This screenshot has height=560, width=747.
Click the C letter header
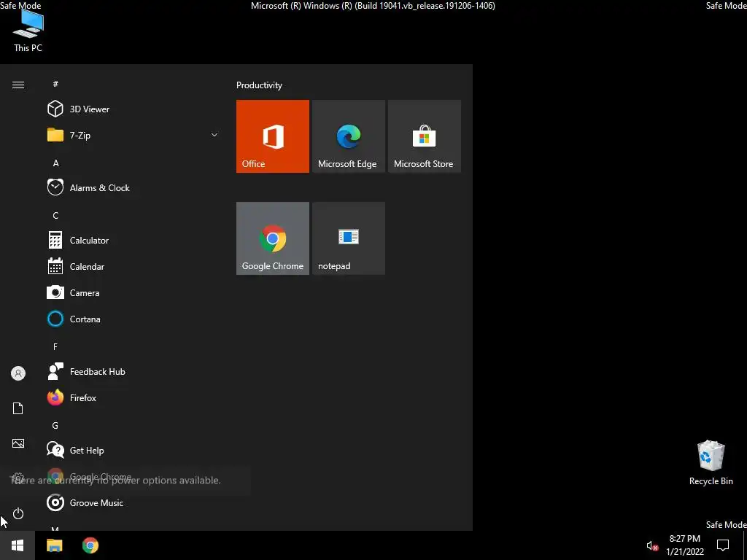pyautogui.click(x=55, y=215)
